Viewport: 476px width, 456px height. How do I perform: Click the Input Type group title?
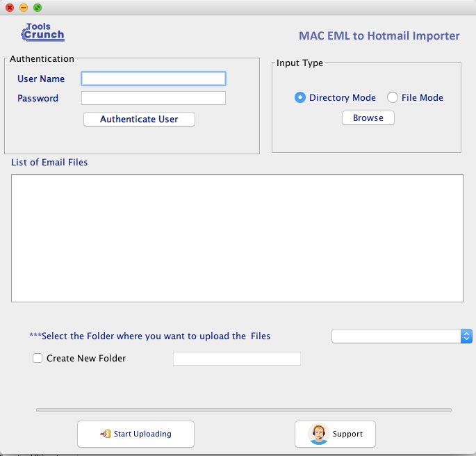click(x=299, y=63)
